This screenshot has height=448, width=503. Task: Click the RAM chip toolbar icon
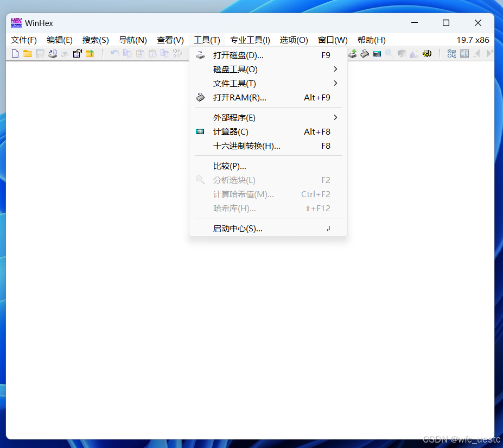click(365, 54)
